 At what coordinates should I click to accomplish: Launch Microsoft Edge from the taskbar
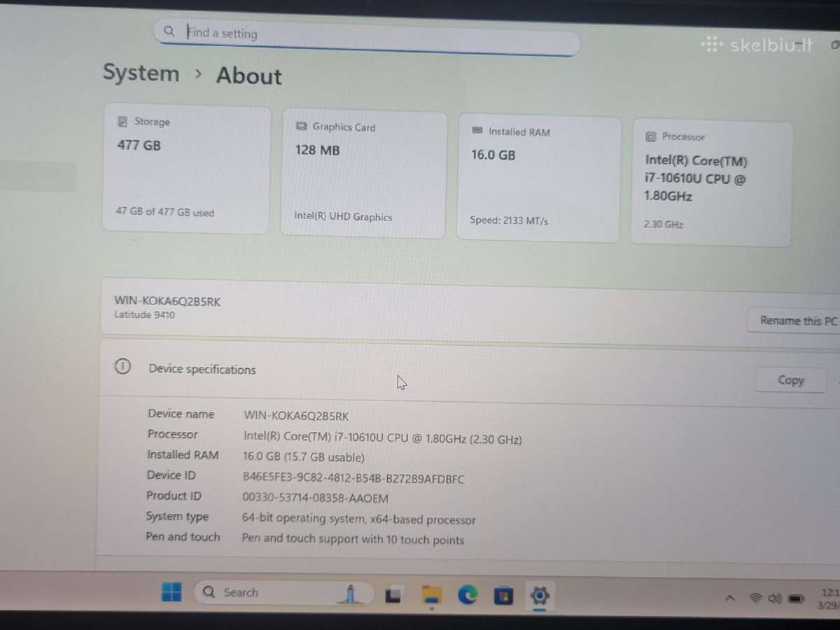click(x=467, y=595)
